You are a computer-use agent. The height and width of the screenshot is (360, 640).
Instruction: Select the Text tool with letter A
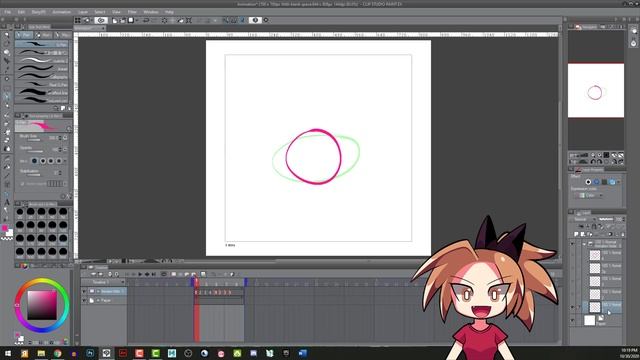pos(7,202)
